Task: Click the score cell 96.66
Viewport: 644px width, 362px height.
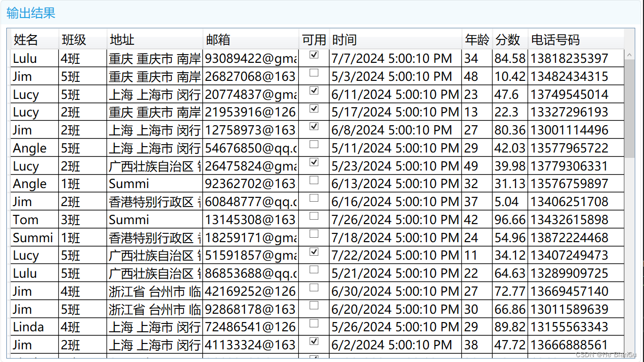Action: coord(510,220)
